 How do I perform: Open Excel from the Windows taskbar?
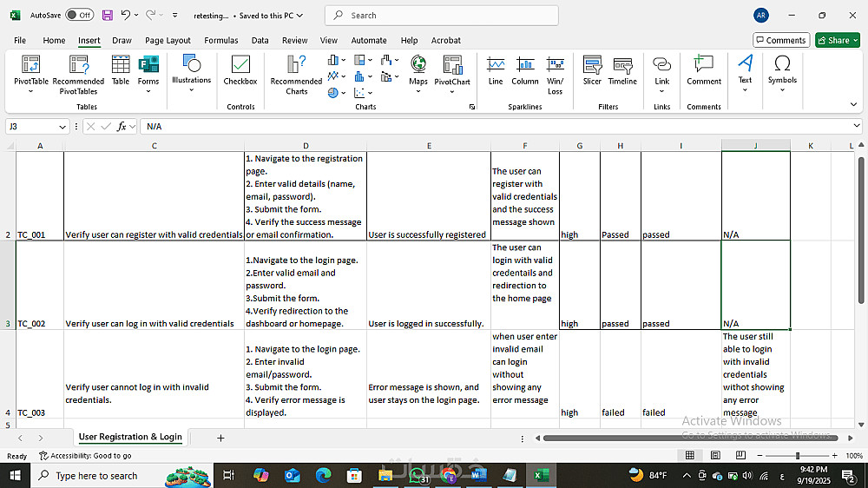coord(541,475)
